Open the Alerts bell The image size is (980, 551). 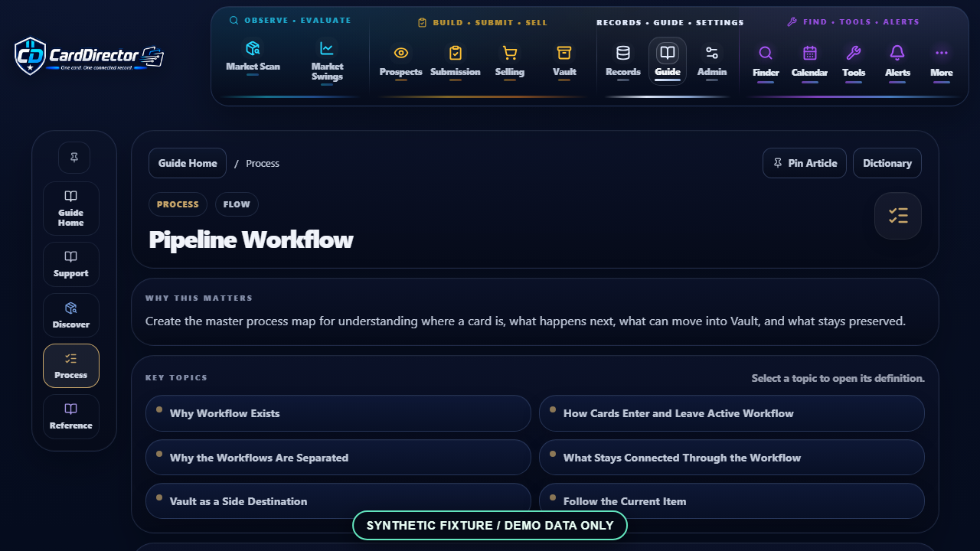point(897,61)
